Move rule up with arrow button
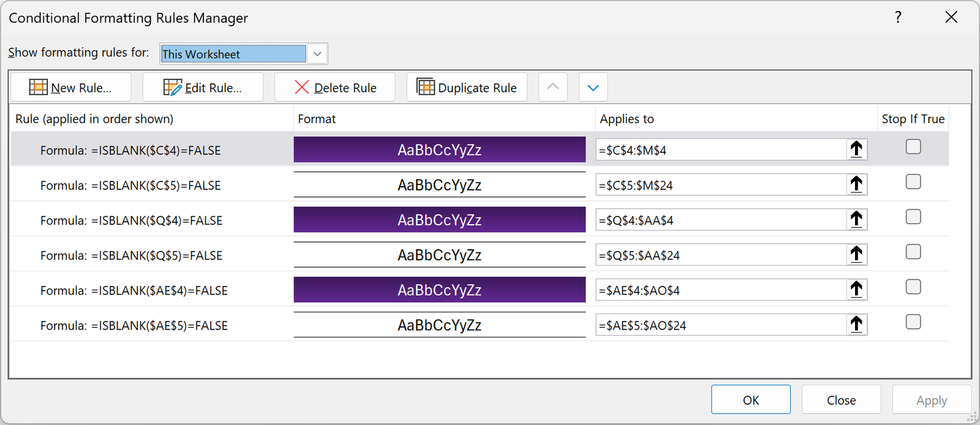Image resolution: width=980 pixels, height=425 pixels. click(x=552, y=87)
